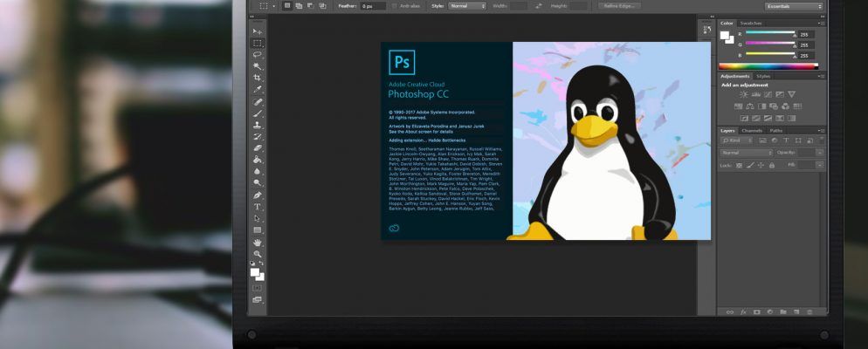Click the toolbox foreground color swatch
Screen dimensions: 868x349
[255, 272]
